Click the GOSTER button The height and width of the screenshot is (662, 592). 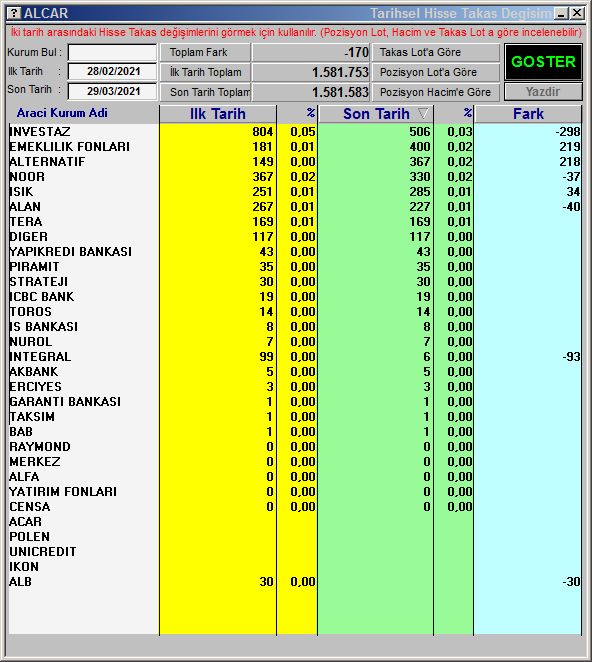(543, 62)
